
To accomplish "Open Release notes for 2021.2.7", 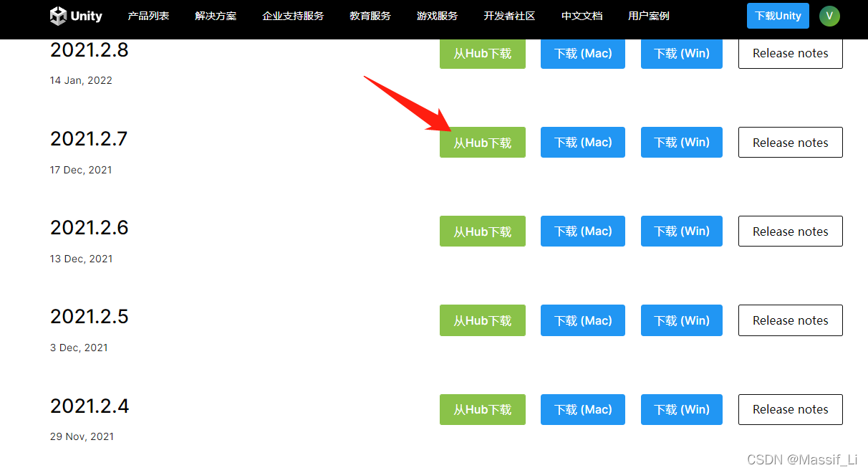I will pos(791,143).
